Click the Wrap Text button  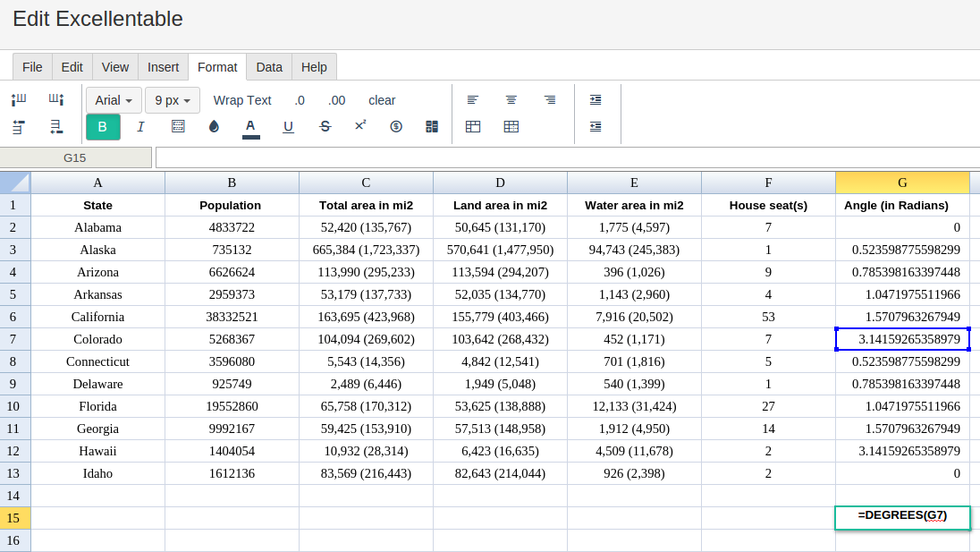242,100
